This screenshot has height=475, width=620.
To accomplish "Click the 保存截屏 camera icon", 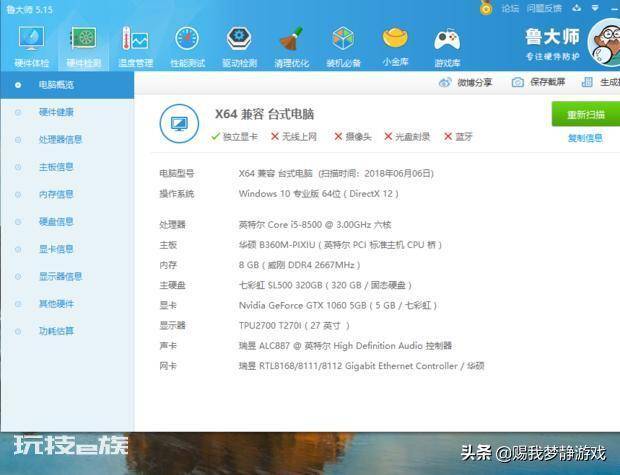I will [518, 82].
